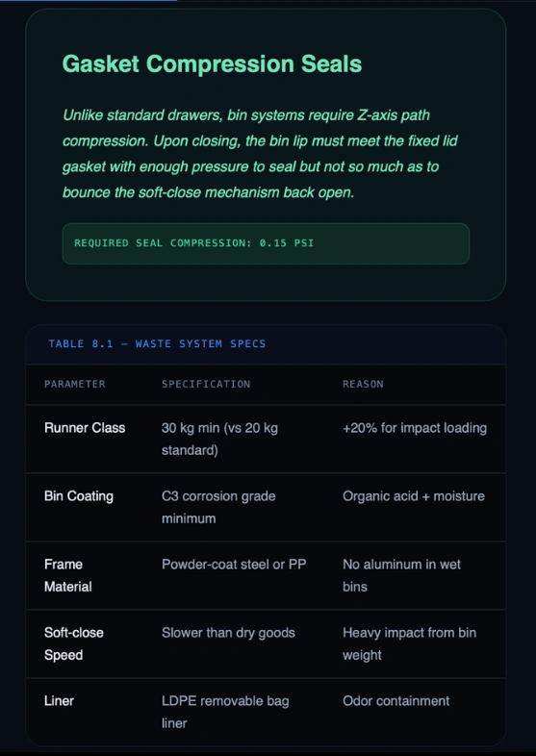Click the Odor containment reason cell
The image size is (536, 756).
coord(396,700)
